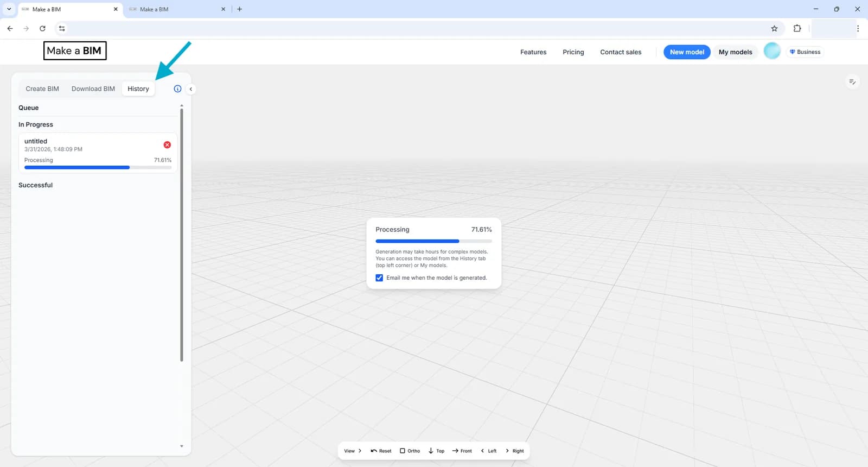
Task: Reset the camera view
Action: [x=381, y=451]
